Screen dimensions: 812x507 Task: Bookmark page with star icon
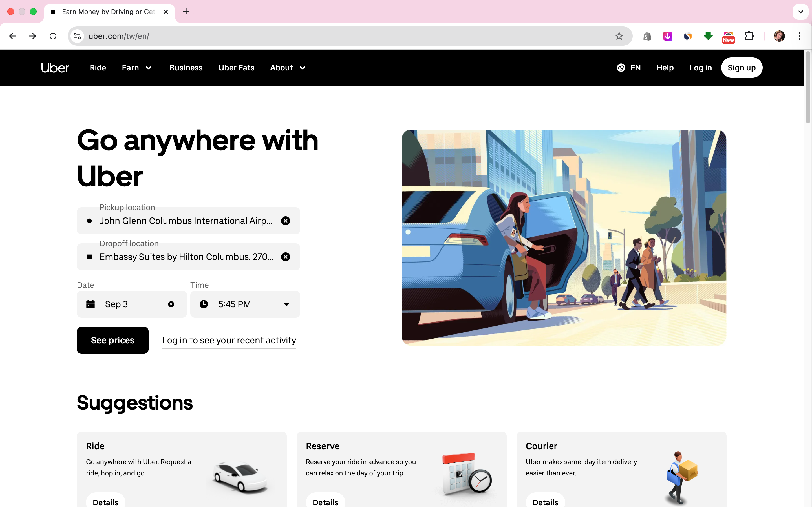coord(619,36)
